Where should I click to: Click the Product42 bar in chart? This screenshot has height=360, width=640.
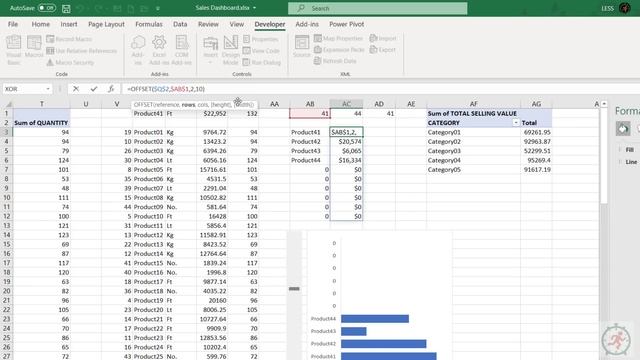pyautogui.click(x=384, y=344)
